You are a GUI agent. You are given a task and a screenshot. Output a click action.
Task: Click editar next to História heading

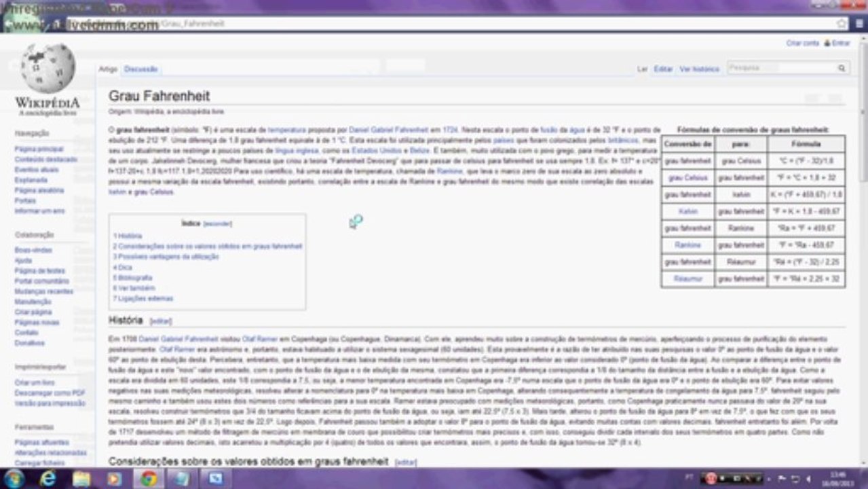click(x=161, y=321)
